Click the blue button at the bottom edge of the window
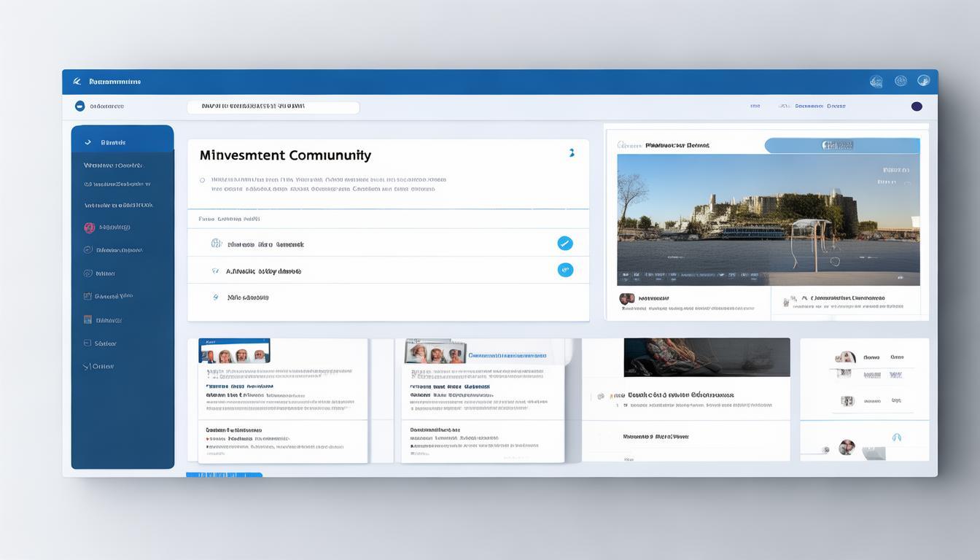 pyautogui.click(x=224, y=475)
